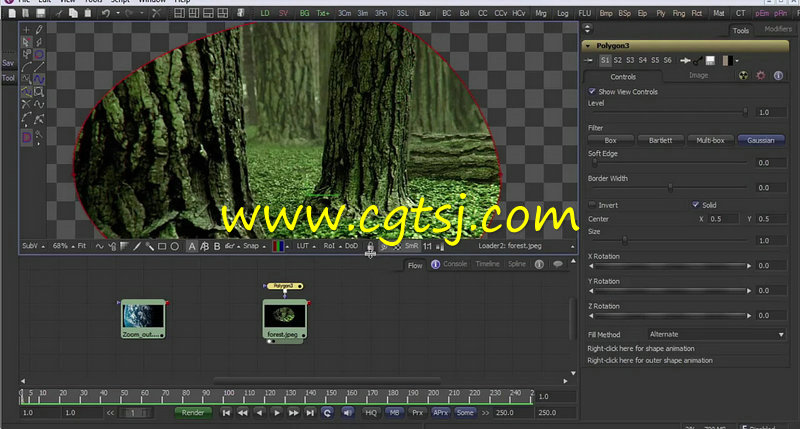Uncheck the Solid checkbox
This screenshot has height=429, width=800.
pyautogui.click(x=695, y=205)
